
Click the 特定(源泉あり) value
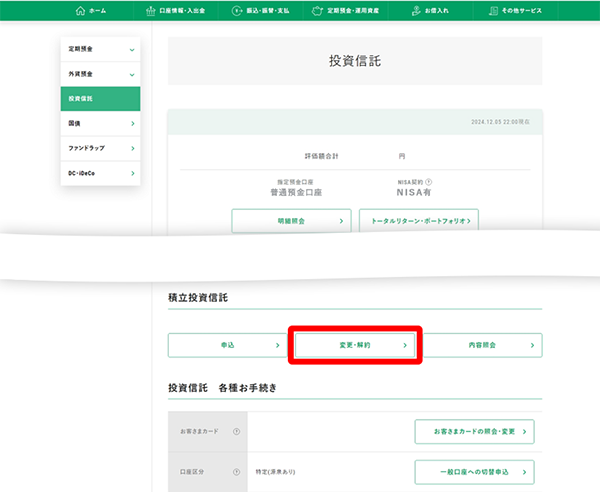click(x=276, y=472)
